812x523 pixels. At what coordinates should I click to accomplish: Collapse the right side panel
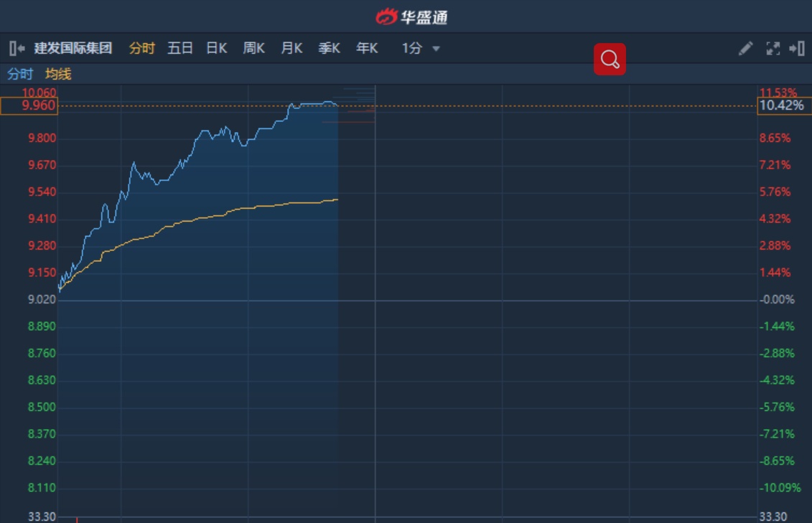[x=797, y=48]
